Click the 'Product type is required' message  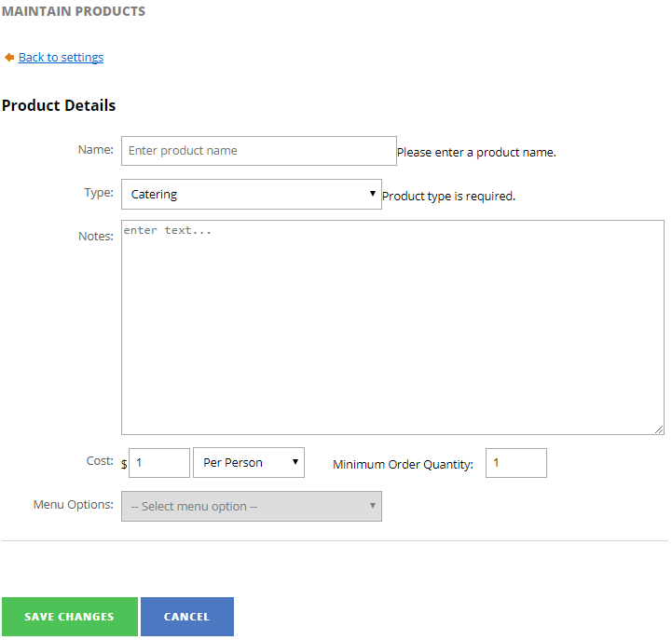coord(448,197)
